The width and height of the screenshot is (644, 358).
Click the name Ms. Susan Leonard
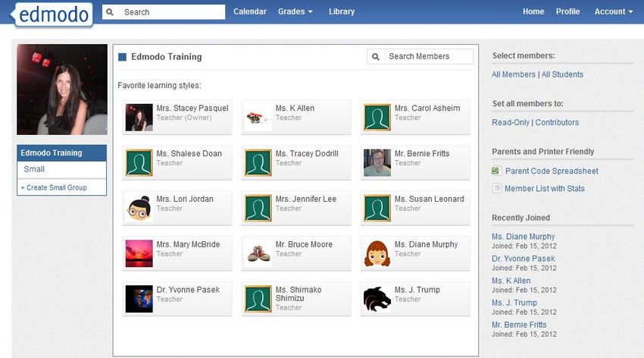(429, 199)
